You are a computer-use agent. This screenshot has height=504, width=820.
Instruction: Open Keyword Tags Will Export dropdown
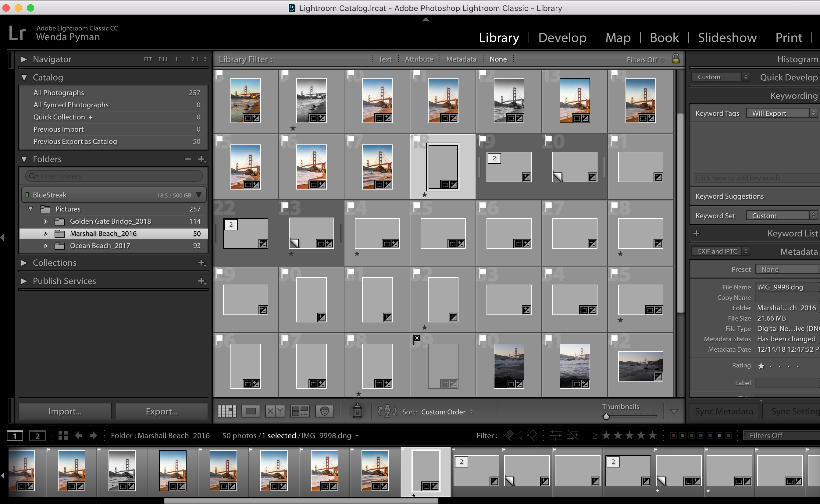click(x=781, y=113)
